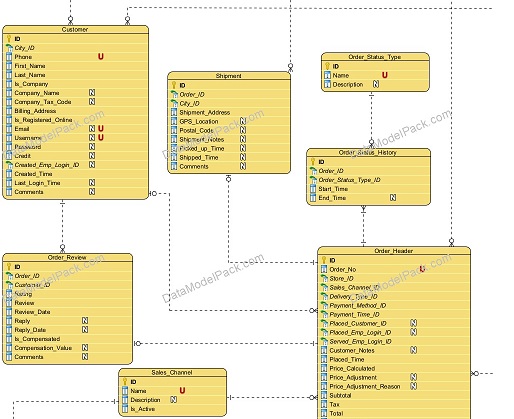Click the nullable N marker beside Last_Login_Time
This screenshot has height=419, width=514.
pyautogui.click(x=92, y=183)
